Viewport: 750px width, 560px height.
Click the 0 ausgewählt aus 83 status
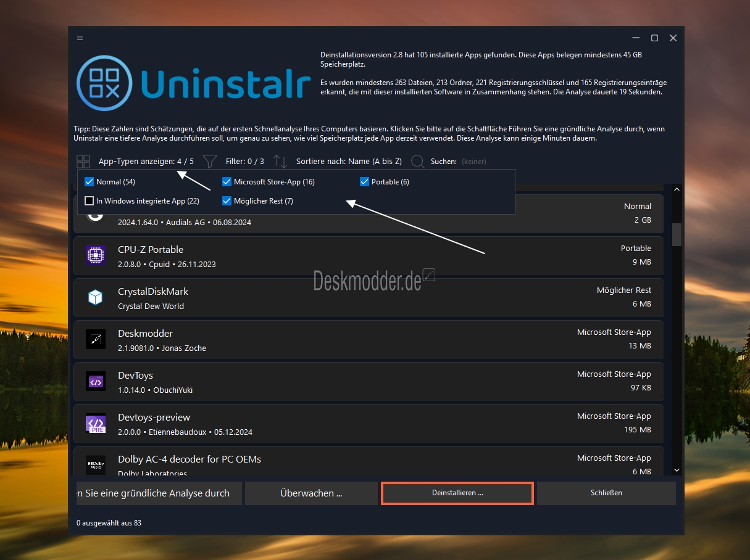click(109, 523)
